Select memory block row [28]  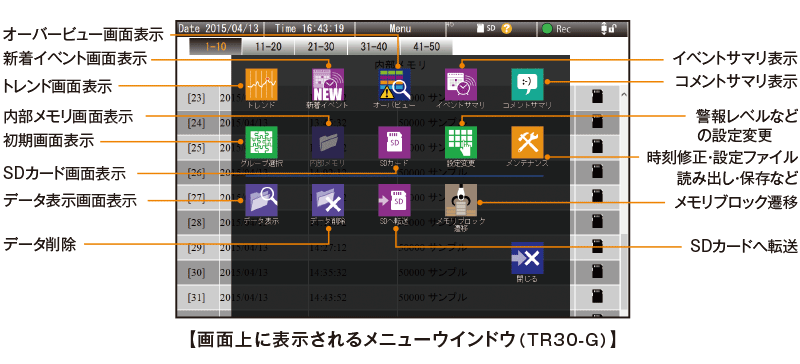click(x=399, y=222)
